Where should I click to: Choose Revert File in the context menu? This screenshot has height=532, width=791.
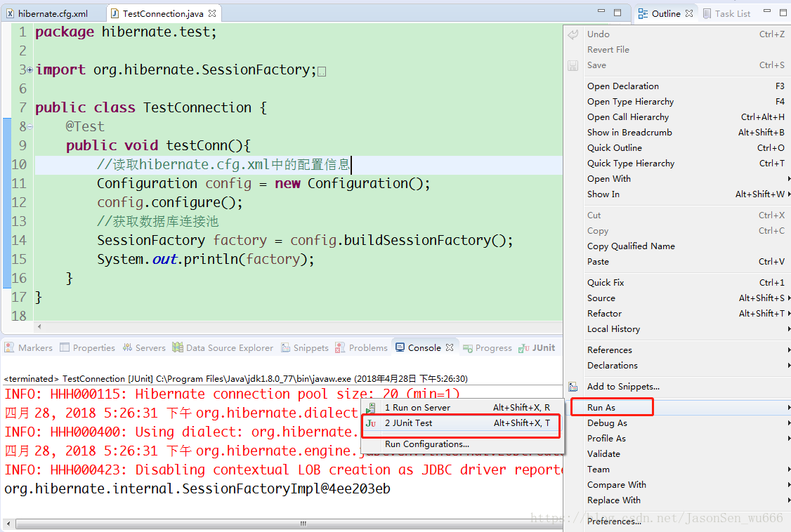pyautogui.click(x=676, y=49)
